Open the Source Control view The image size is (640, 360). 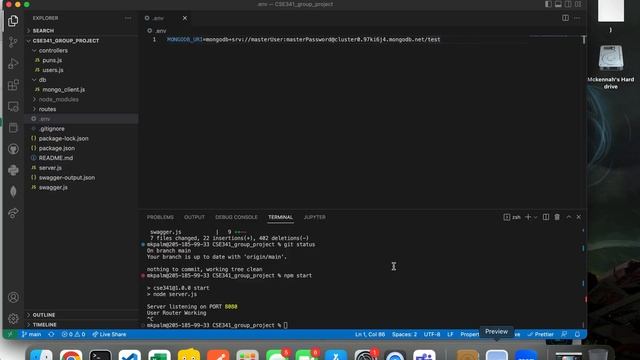[x=13, y=42]
